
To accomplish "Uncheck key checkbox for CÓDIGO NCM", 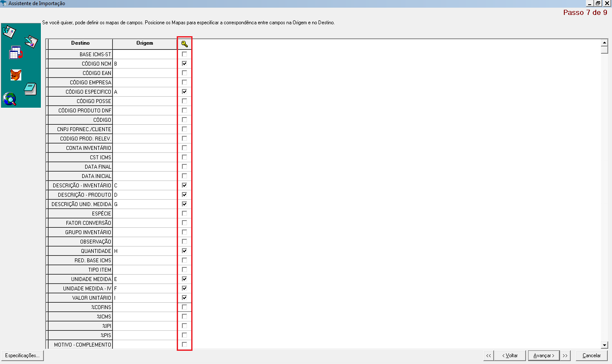I will pos(184,63).
